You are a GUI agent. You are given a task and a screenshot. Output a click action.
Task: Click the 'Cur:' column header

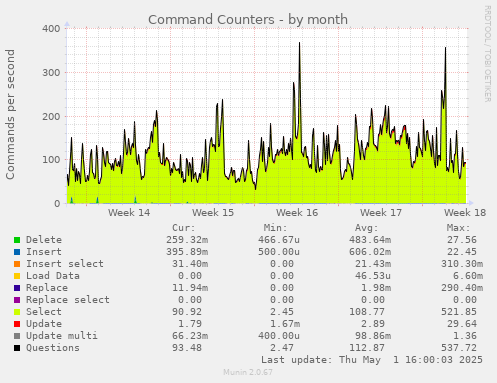[x=184, y=228]
